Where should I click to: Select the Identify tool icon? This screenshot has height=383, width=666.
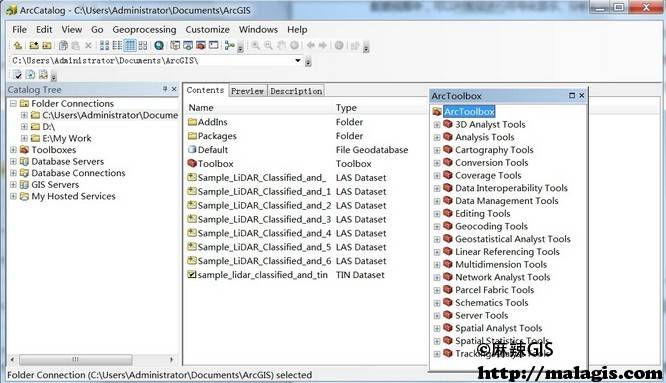click(x=339, y=45)
